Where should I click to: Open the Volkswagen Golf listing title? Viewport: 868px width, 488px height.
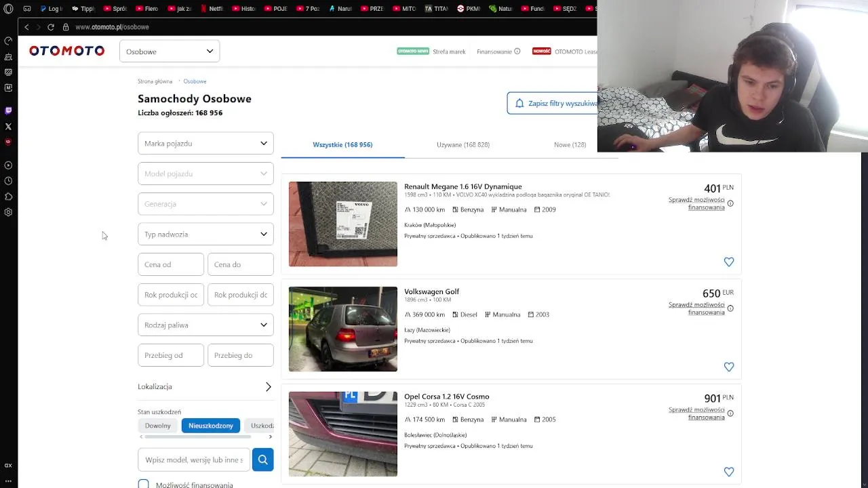(431, 291)
